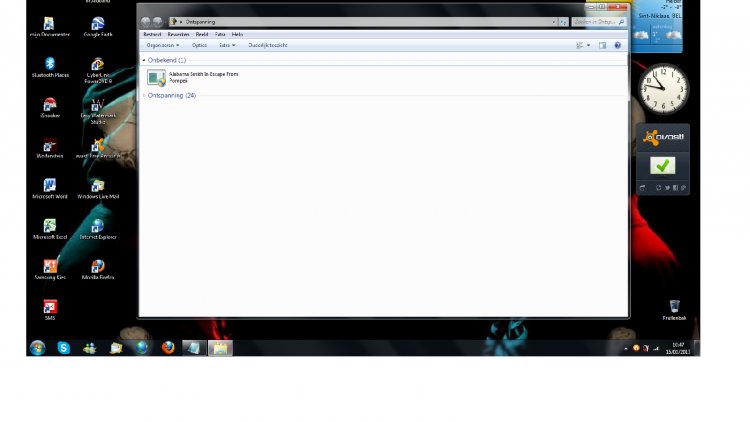Launch Easy Watermark Studio shortcut
Screen dimensions: 750x422
(98, 111)
